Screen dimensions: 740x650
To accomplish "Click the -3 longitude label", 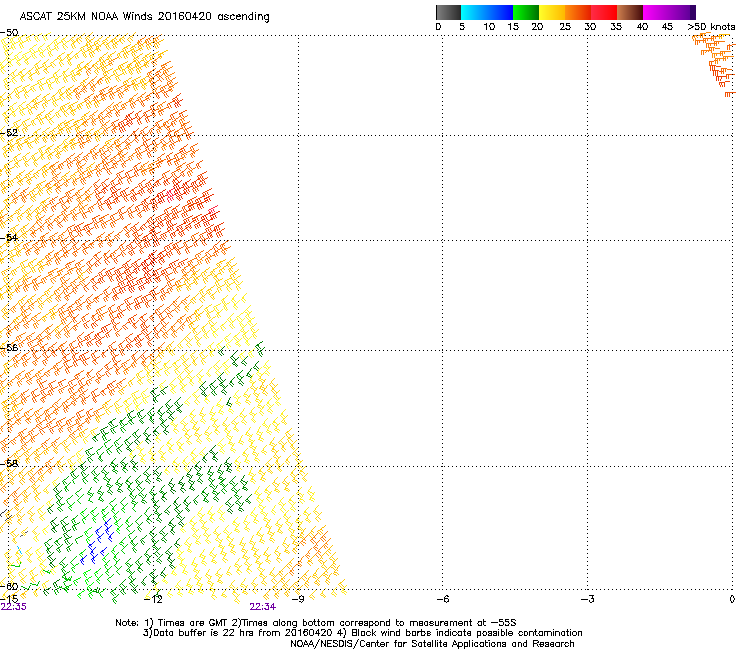I will (x=587, y=599).
